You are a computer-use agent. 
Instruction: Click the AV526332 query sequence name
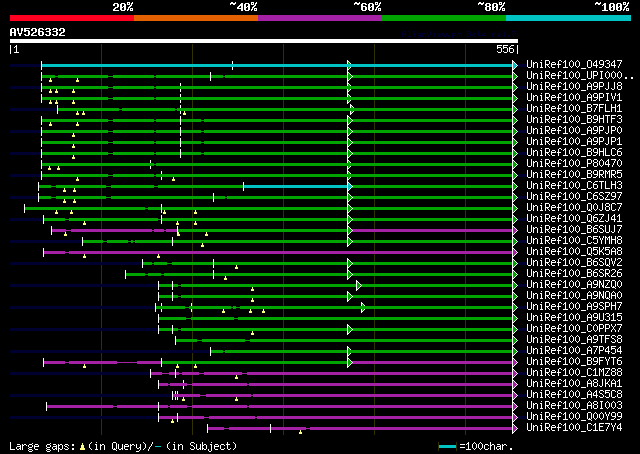(x=38, y=32)
